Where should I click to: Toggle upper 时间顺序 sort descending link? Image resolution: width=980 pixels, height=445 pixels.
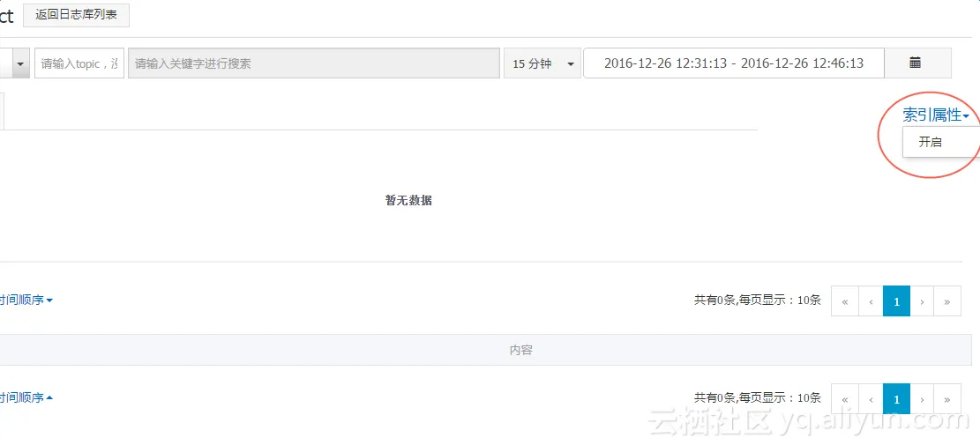pyautogui.click(x=26, y=300)
